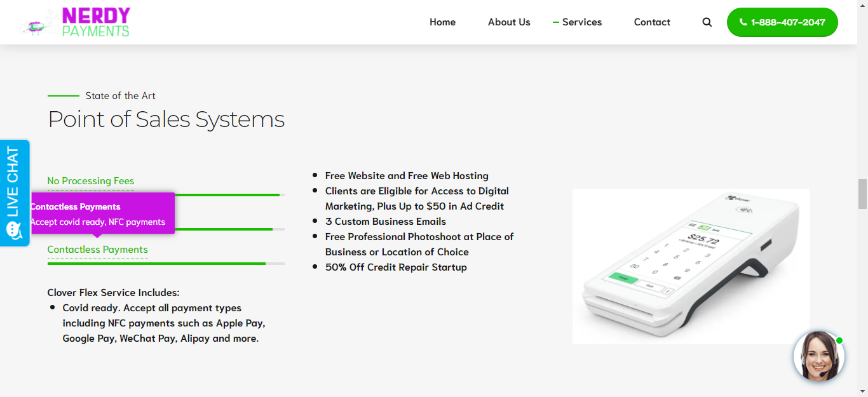
Task: Click the Clover Flex Service Includes text
Action: (114, 293)
